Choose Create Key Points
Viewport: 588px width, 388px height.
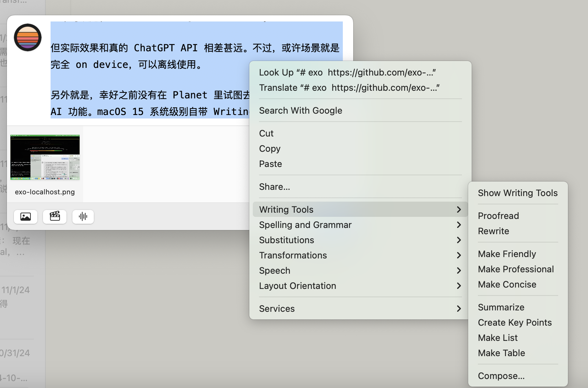[515, 323]
